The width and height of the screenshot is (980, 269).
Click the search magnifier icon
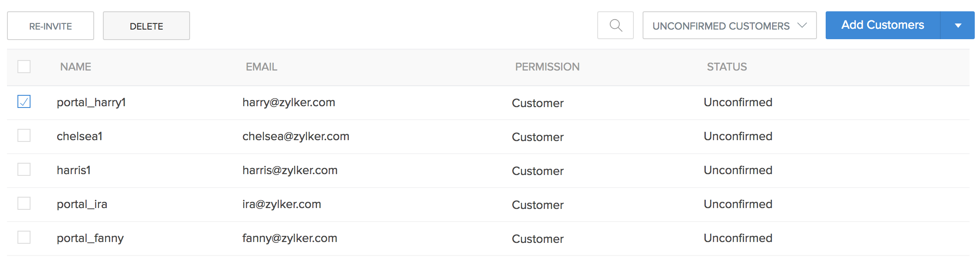point(615,26)
